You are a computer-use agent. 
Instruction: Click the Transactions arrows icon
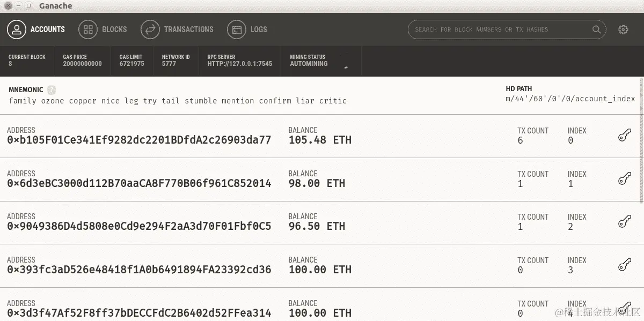coord(150,29)
